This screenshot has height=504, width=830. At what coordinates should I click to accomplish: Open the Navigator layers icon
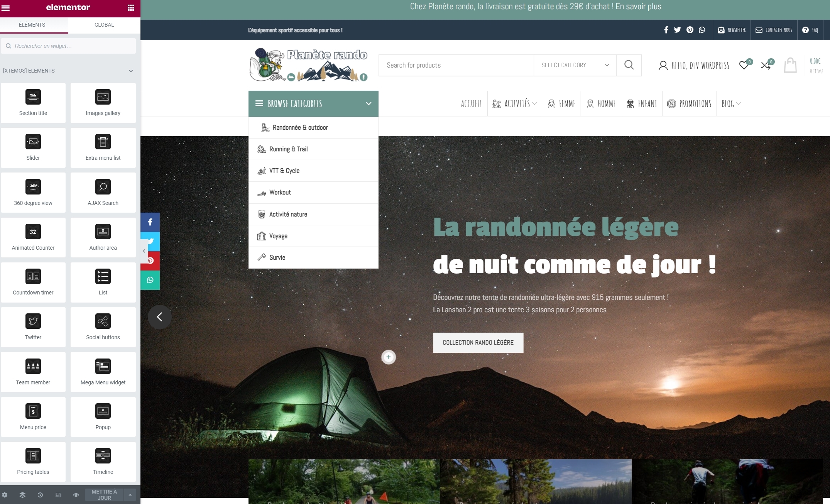point(22,495)
